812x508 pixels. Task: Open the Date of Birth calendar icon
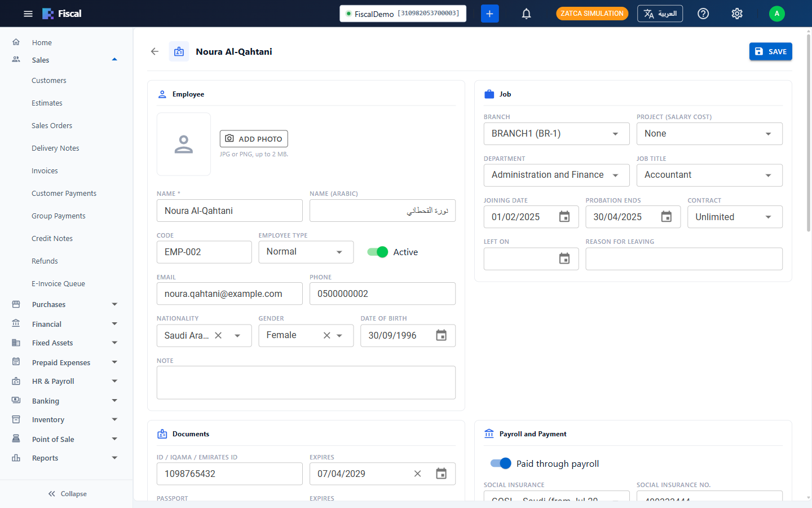(441, 335)
